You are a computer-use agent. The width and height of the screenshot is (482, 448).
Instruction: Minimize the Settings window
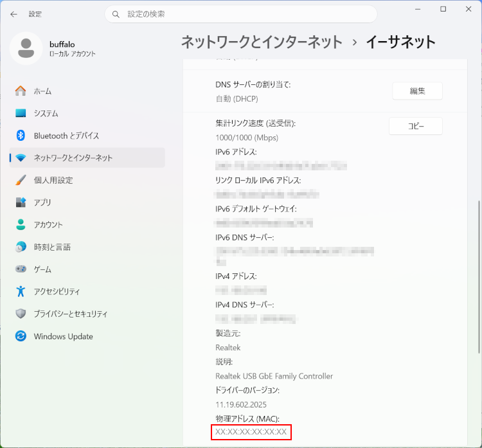pyautogui.click(x=418, y=9)
